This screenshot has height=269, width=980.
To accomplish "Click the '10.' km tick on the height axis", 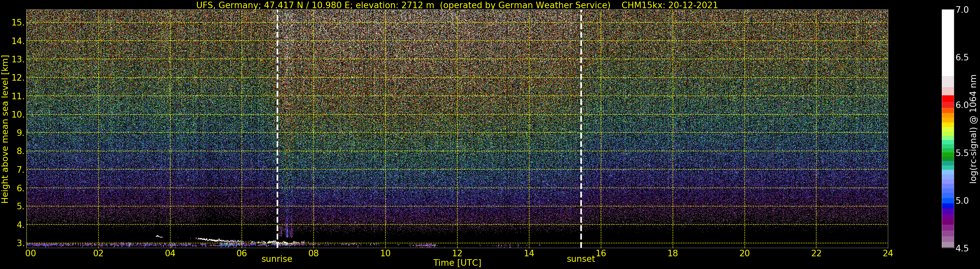I will [x=18, y=114].
